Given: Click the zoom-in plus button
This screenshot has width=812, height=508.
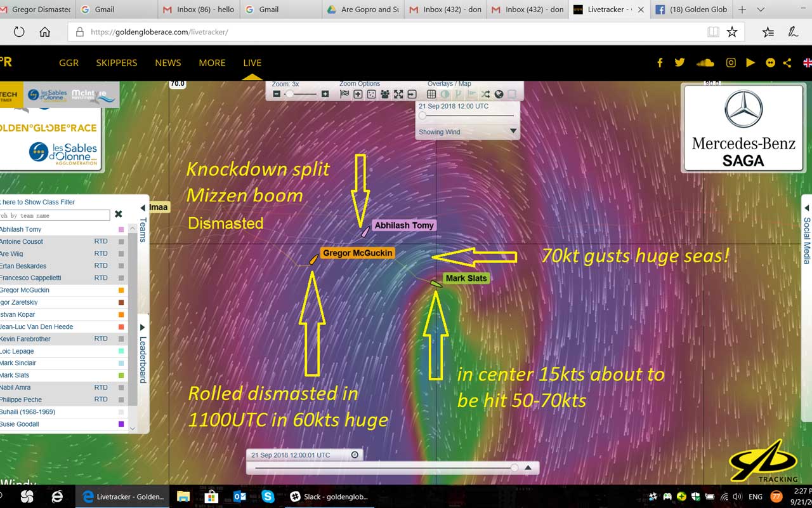Looking at the screenshot, I should tap(325, 94).
